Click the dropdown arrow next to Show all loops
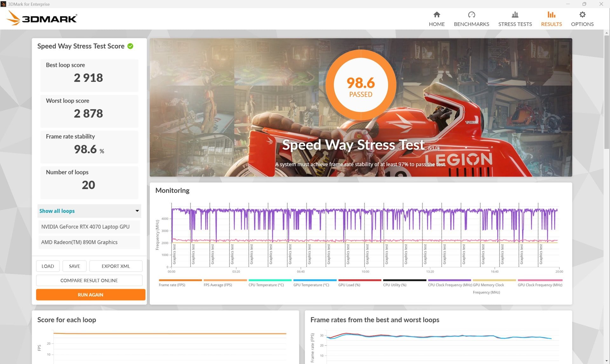The image size is (610, 364). click(x=137, y=211)
